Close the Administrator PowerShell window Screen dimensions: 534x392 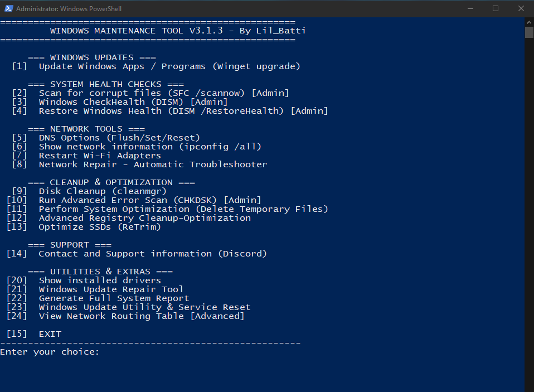tap(521, 8)
